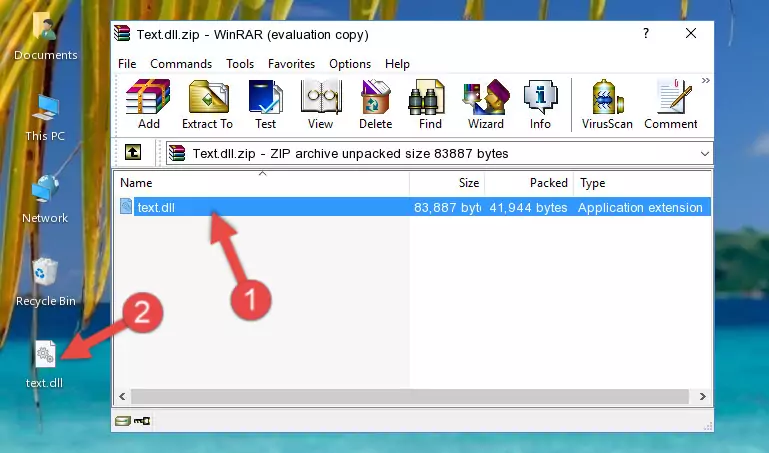769x453 pixels.
Task: Click the 41,944 bytes packed value
Action: (x=528, y=207)
